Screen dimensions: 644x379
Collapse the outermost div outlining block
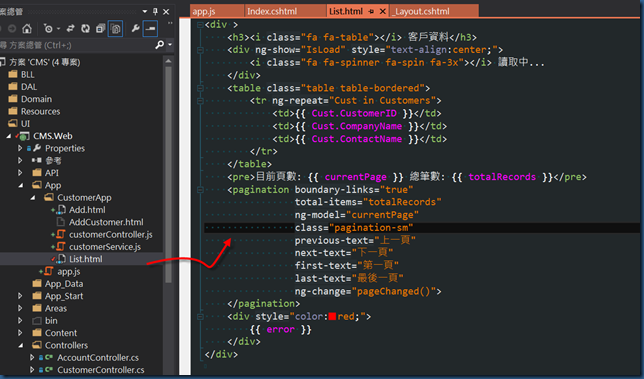(200, 25)
